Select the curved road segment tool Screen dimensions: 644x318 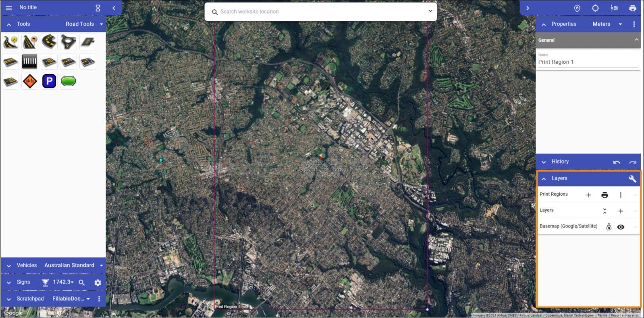pos(49,42)
